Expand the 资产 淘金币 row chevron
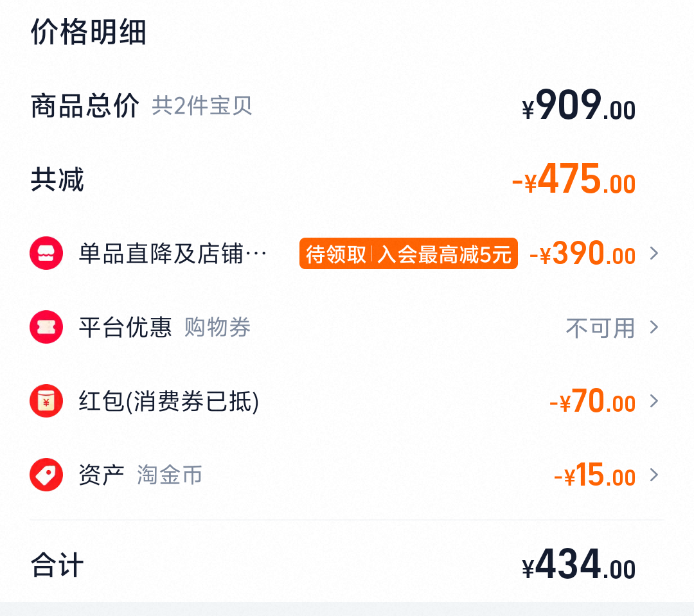This screenshot has width=694, height=616. 654,475
